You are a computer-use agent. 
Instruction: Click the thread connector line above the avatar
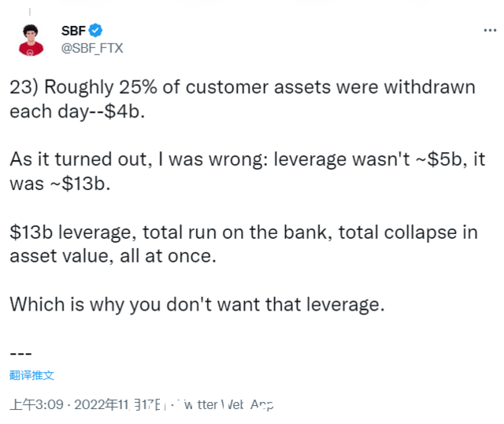coord(30,12)
